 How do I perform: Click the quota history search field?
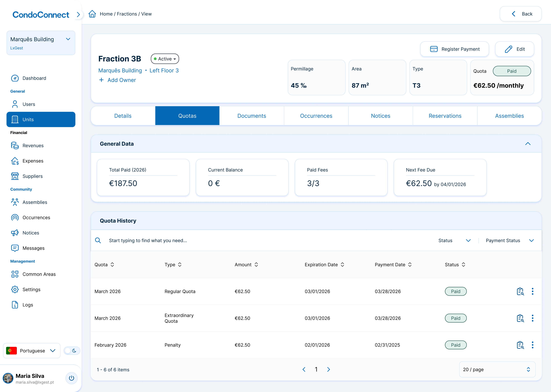[x=261, y=240]
